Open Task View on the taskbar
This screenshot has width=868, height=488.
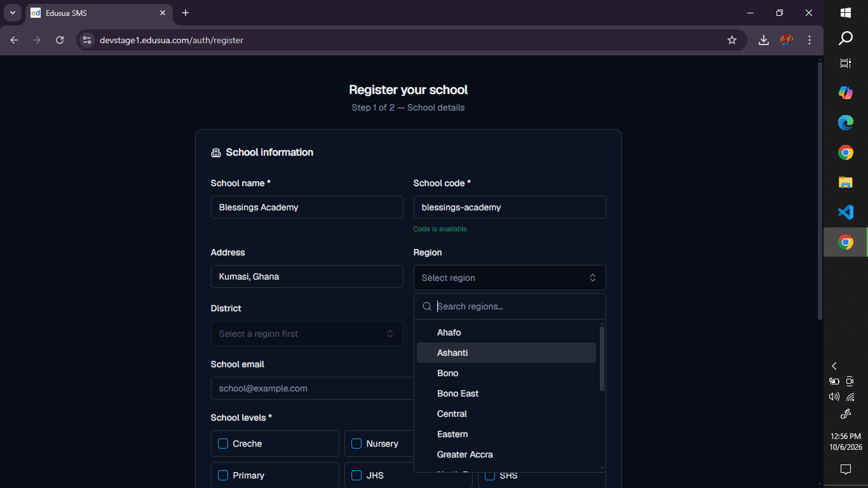tap(846, 63)
